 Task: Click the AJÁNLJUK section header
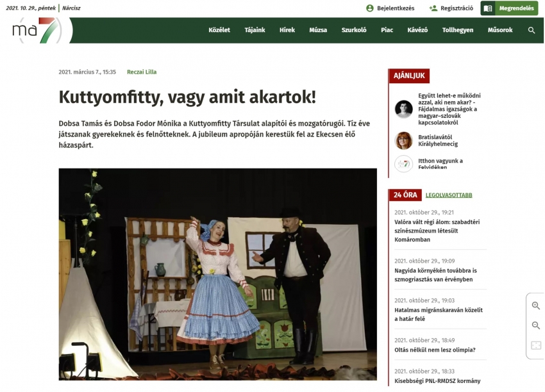click(x=409, y=76)
